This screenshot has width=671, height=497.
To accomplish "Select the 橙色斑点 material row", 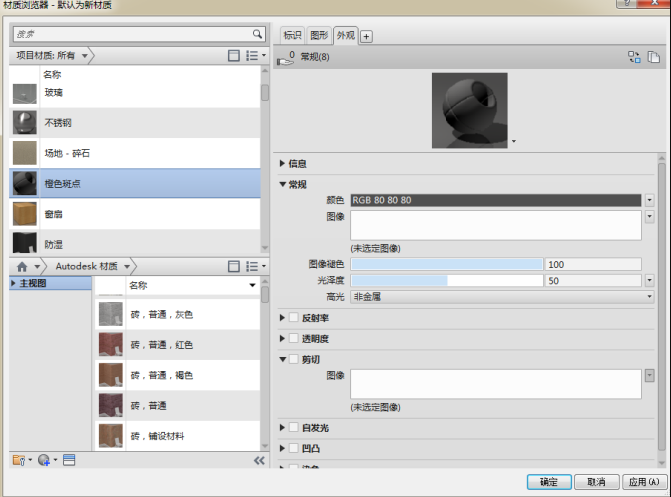I will coord(135,183).
